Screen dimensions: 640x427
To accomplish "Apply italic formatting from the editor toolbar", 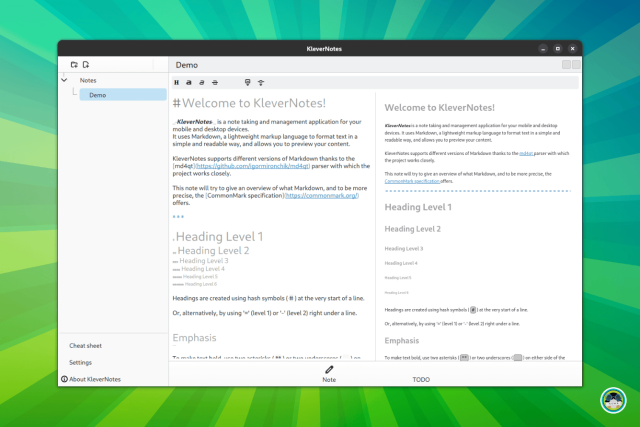I will (x=202, y=82).
